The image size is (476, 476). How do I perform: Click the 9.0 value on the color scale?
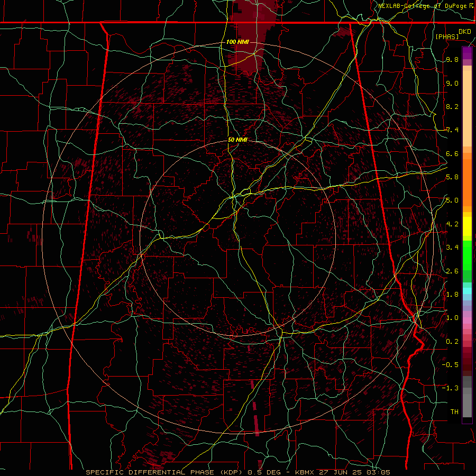tap(452, 83)
